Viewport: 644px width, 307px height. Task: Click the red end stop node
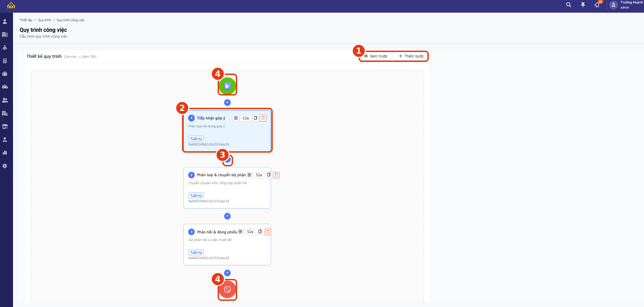[x=227, y=290]
